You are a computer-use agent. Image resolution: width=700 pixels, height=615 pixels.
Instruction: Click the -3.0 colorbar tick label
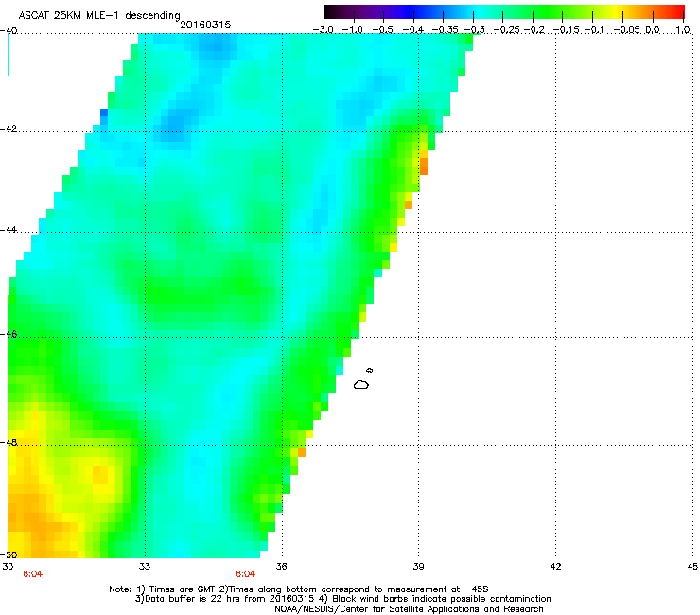coord(324,30)
